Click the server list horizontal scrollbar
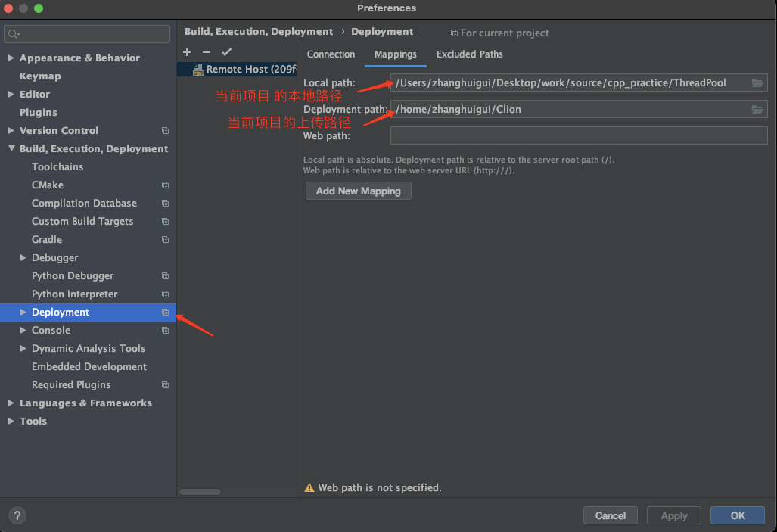 click(x=200, y=492)
